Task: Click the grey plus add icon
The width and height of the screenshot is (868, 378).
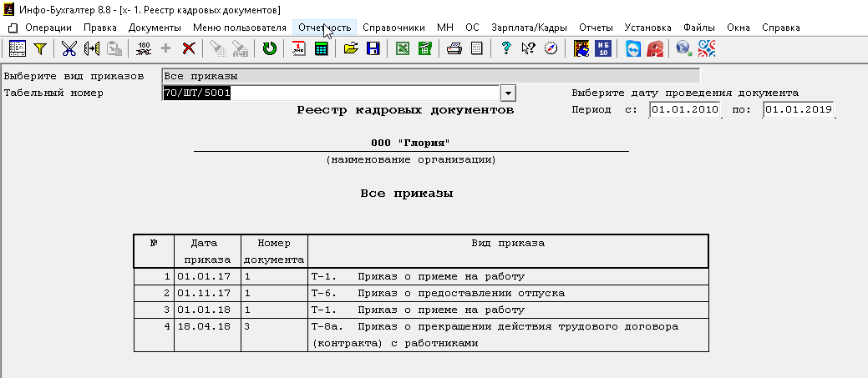Action: 165,48
